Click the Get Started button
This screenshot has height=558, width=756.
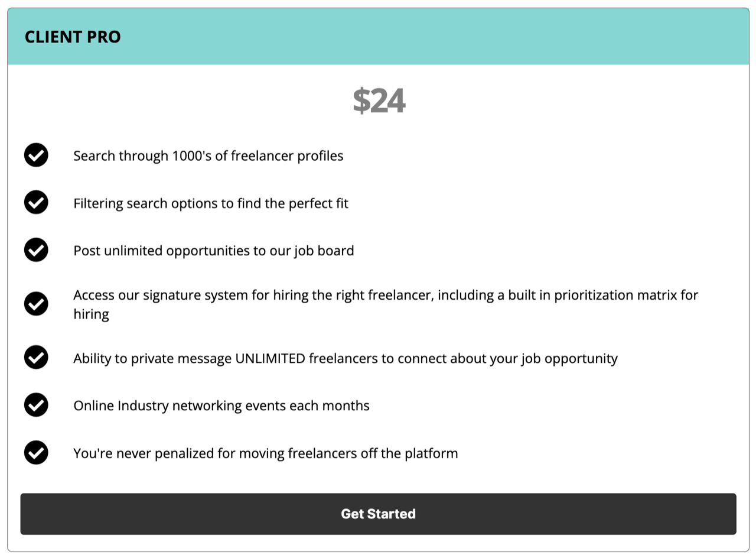pos(378,514)
